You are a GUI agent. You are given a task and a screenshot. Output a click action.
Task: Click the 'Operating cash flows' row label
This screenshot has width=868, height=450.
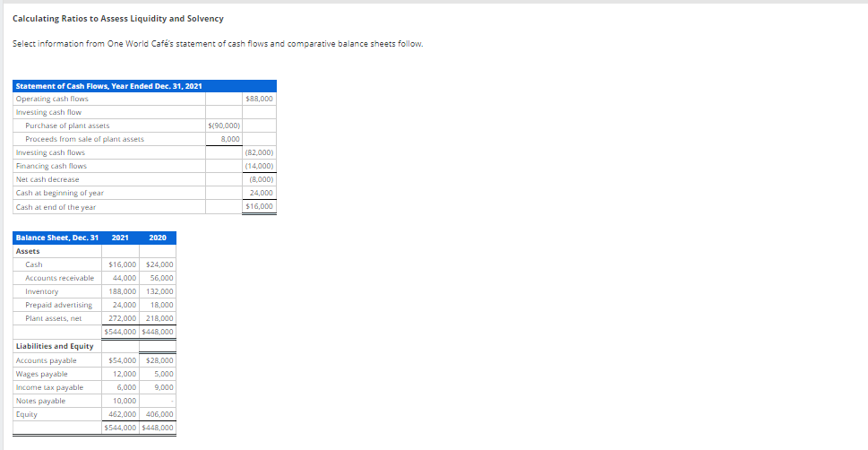tap(52, 100)
